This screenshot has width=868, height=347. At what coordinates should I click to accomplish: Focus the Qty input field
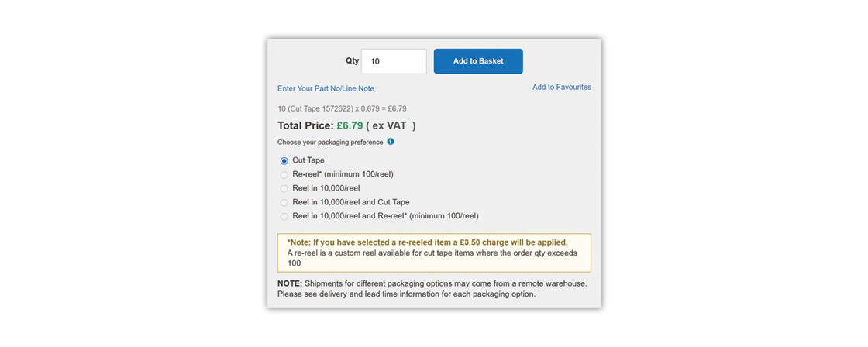click(394, 61)
